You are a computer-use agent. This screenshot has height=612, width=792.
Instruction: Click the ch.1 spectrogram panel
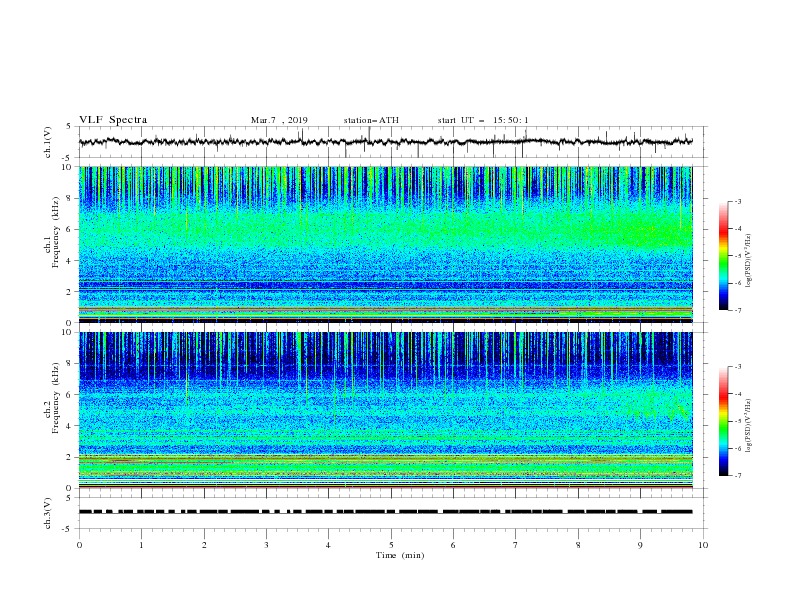385,244
